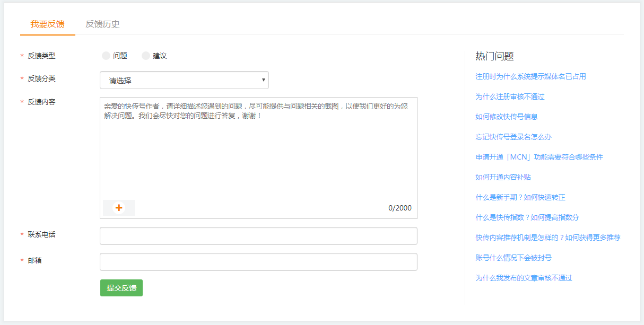The image size is (644, 325).
Task: Open the 账号什么情况下会被封号 link
Action: [514, 258]
